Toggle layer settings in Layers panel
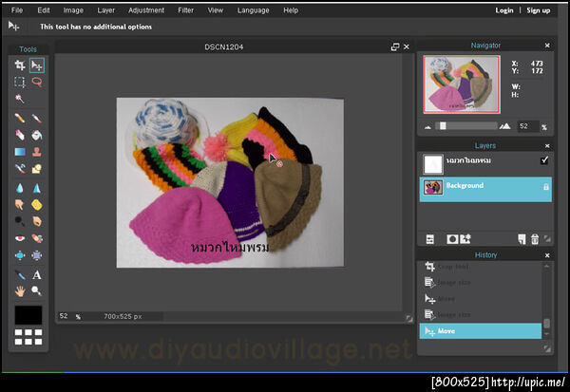 pyautogui.click(x=429, y=239)
